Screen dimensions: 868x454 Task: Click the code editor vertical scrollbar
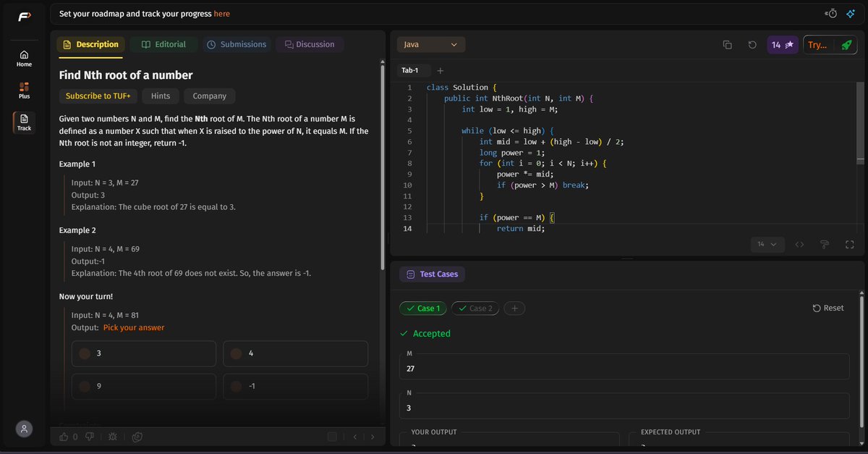[860, 122]
